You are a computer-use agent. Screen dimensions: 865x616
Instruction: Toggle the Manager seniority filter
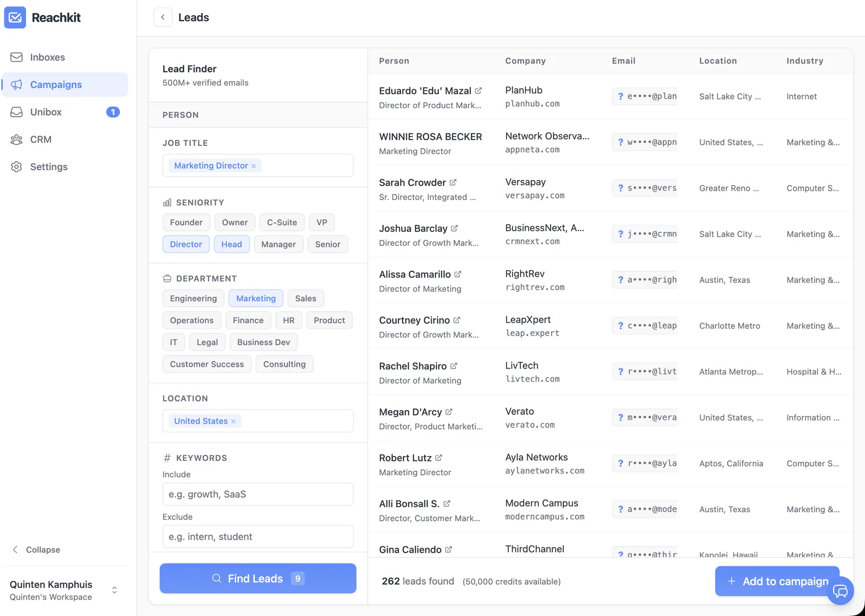278,244
